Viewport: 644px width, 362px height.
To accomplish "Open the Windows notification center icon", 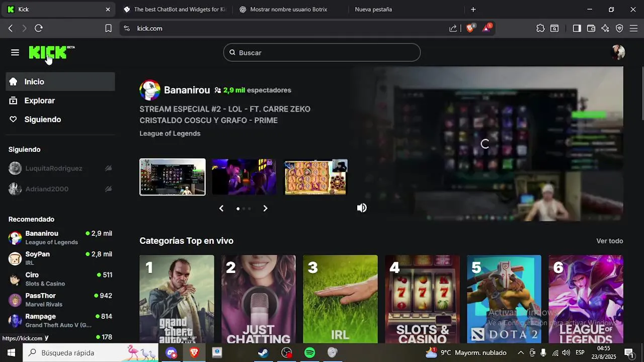I will [629, 353].
